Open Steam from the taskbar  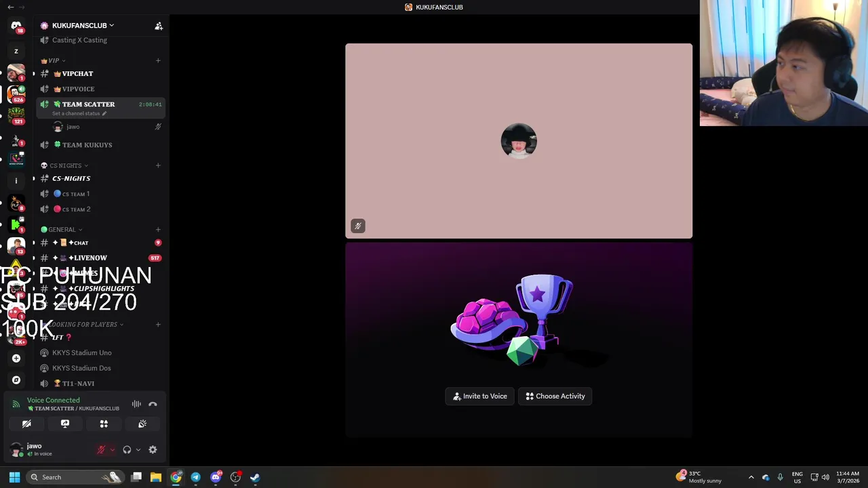(255, 477)
